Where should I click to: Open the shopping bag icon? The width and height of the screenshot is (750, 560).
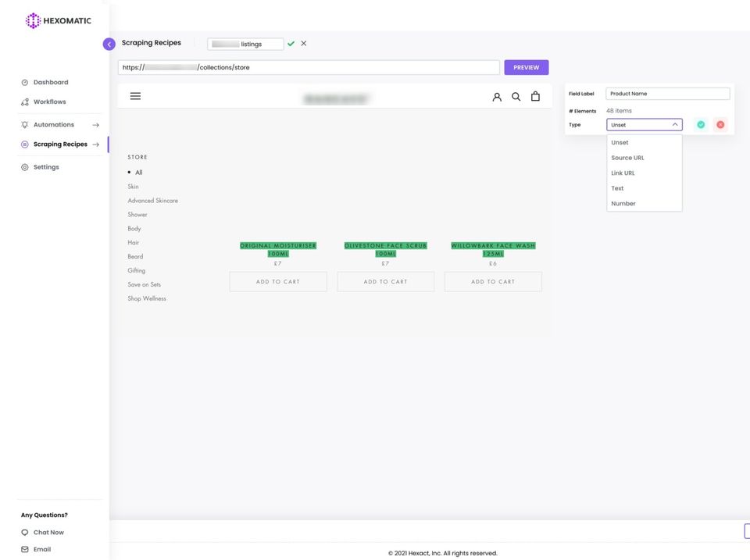pyautogui.click(x=535, y=96)
